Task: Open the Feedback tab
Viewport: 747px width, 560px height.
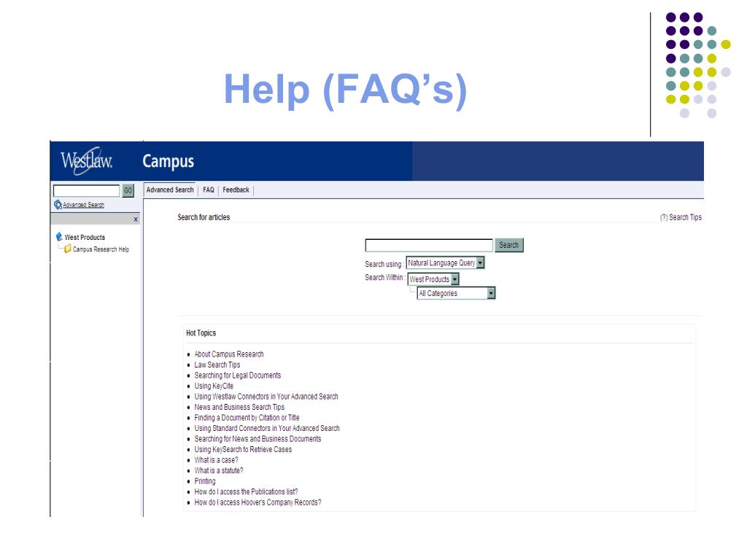Action: coord(236,190)
